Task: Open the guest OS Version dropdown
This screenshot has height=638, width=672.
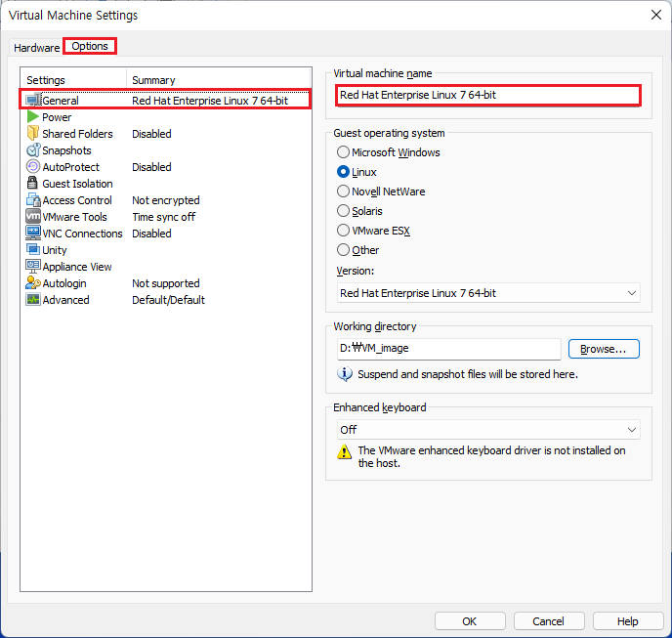Action: tap(488, 293)
